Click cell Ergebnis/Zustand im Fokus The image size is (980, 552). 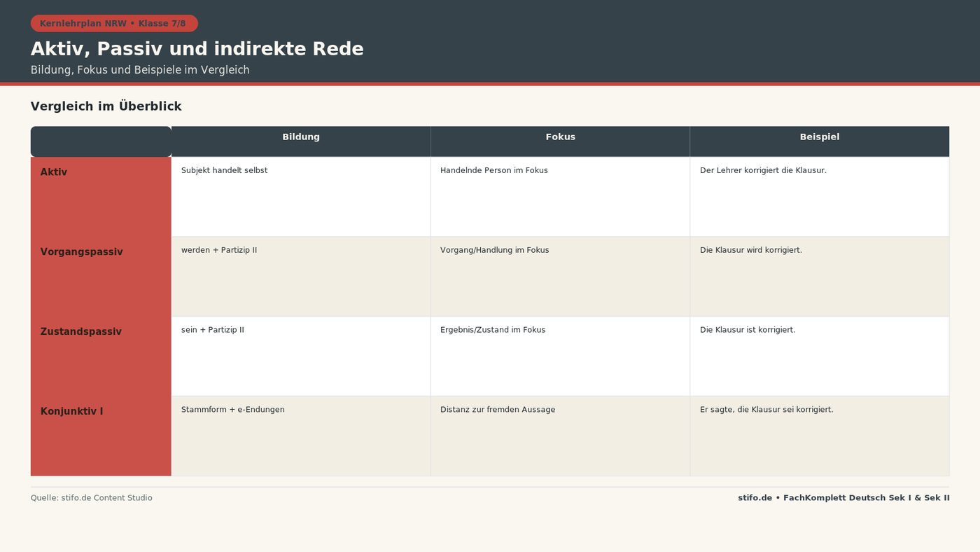point(560,357)
